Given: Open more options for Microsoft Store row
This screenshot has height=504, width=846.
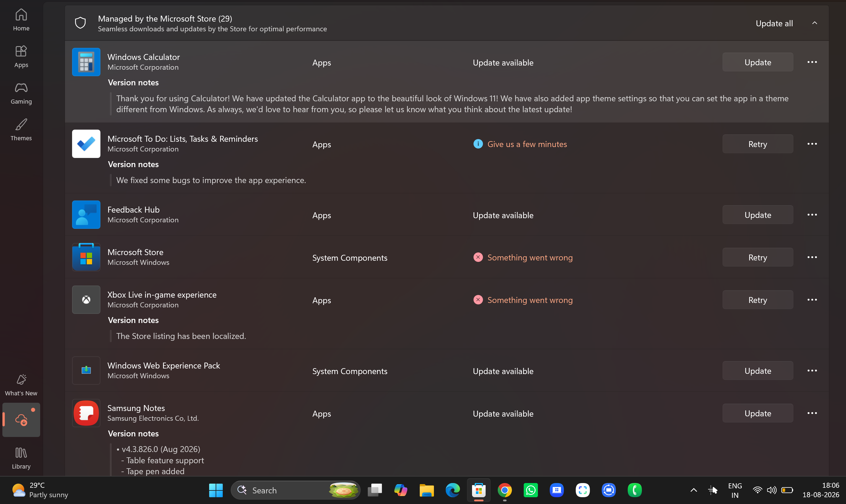Looking at the screenshot, I should pos(812,257).
